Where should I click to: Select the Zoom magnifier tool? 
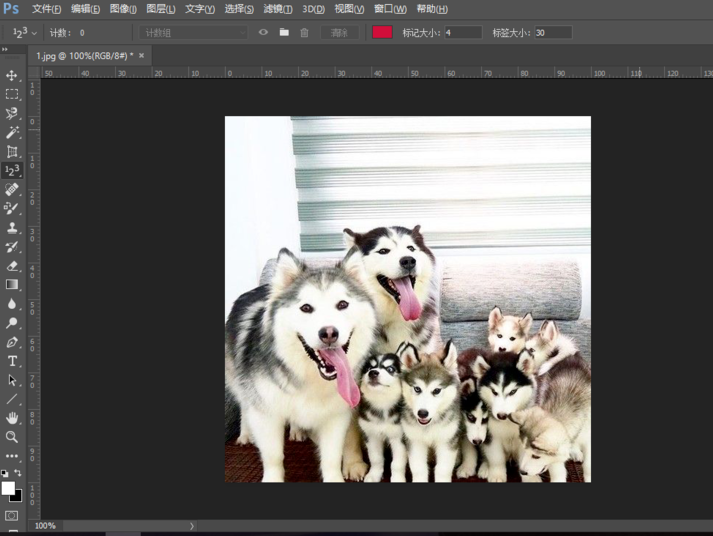point(12,437)
